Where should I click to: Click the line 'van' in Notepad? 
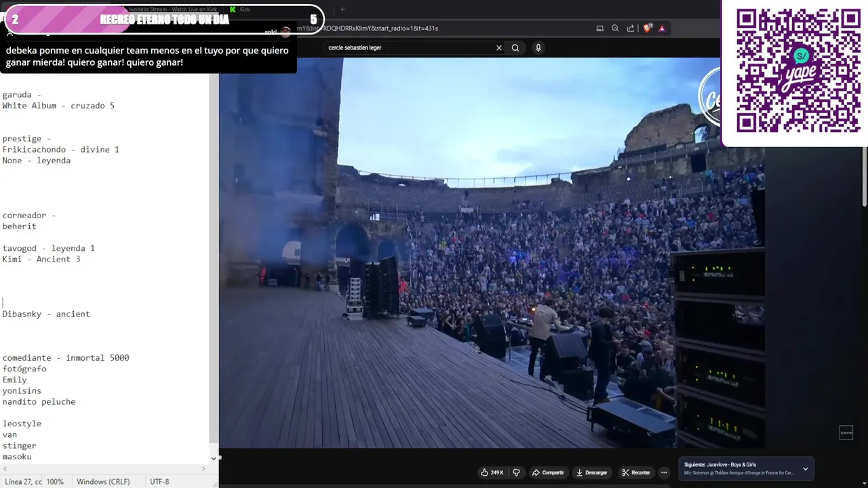tap(9, 434)
